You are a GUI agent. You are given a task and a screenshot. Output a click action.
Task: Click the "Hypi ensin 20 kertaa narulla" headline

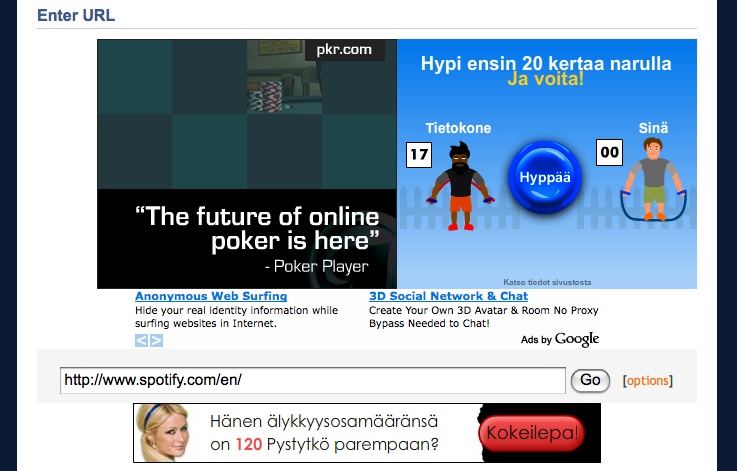click(x=546, y=63)
